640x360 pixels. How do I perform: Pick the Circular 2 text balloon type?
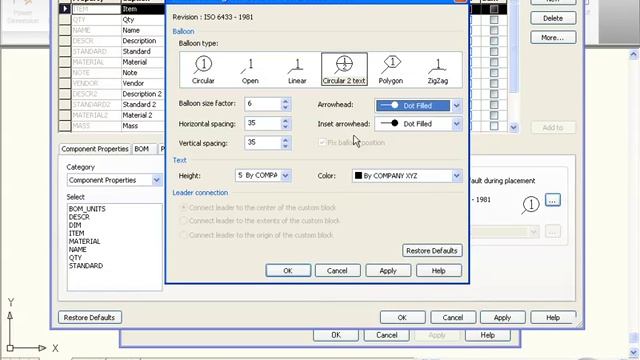(x=344, y=69)
